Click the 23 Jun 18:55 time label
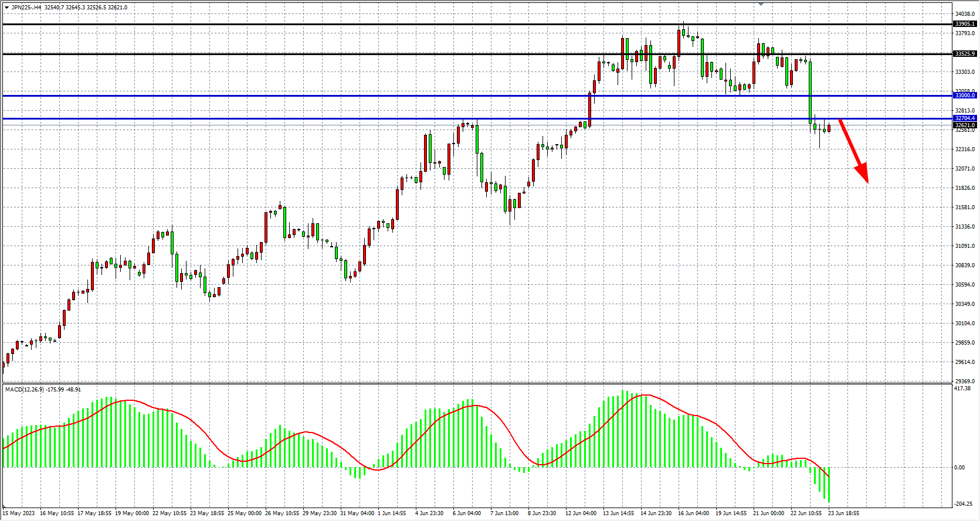 843,513
